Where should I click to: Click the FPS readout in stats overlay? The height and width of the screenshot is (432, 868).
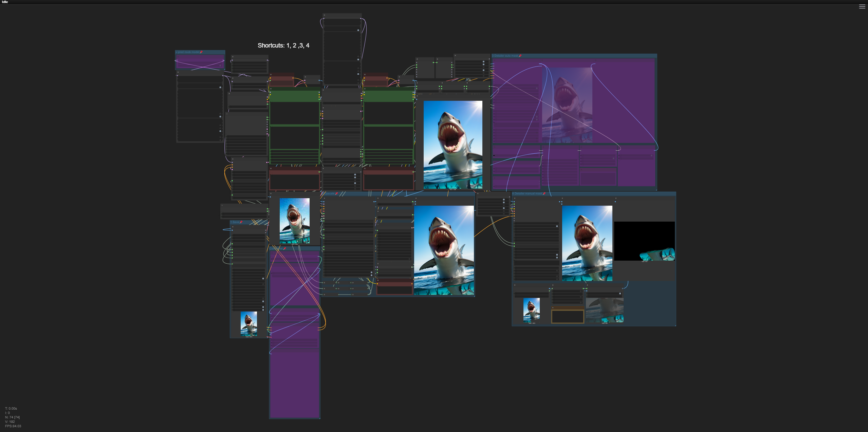tap(13, 426)
